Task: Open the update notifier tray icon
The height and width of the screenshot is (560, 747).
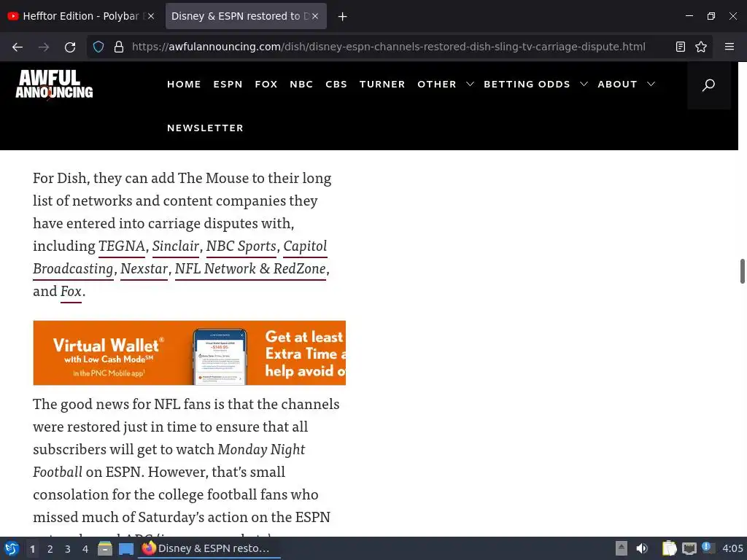Action: (708, 548)
